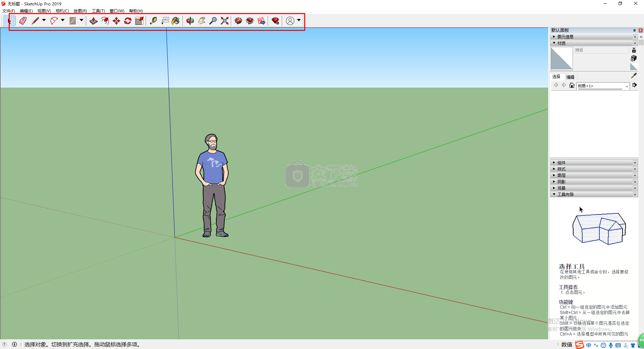This screenshot has width=644, height=349.
Task: Select the pink Eraser tool
Action: pos(23,21)
